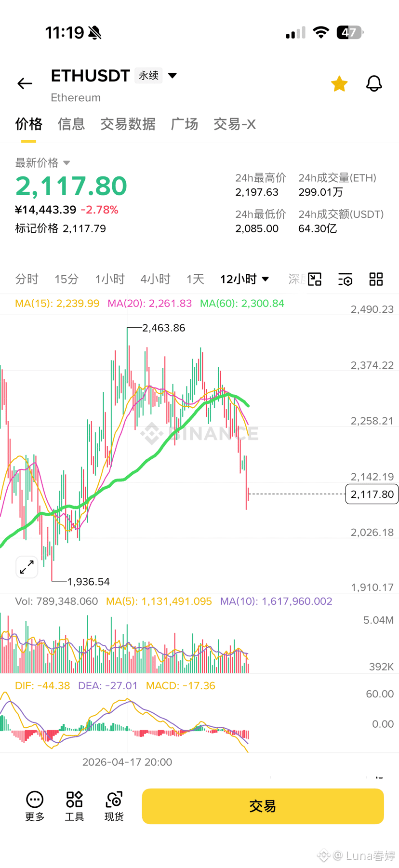Select the 1天 timeframe
399x868 pixels.
coord(195,279)
